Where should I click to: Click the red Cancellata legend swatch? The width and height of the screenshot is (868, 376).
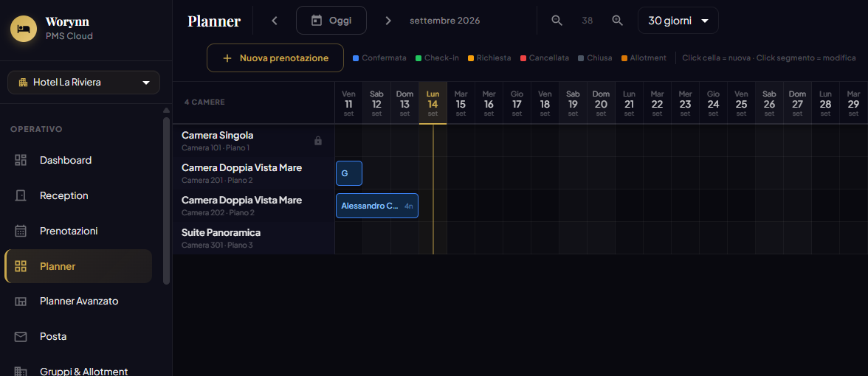(x=523, y=58)
